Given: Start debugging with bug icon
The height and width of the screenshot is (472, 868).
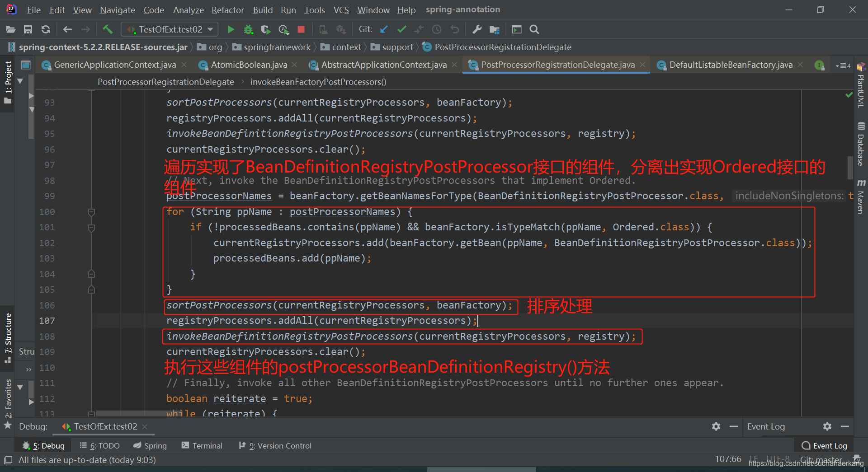Looking at the screenshot, I should pyautogui.click(x=248, y=29).
